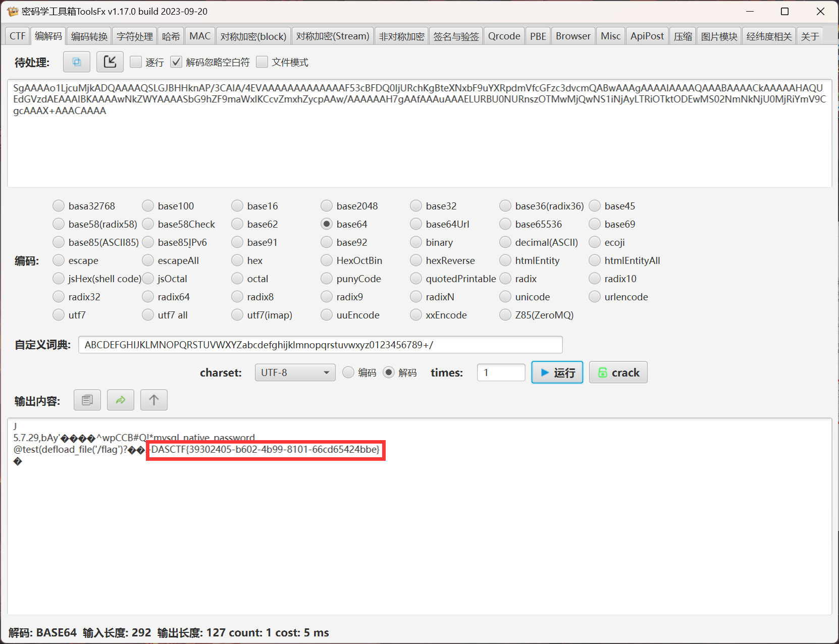The image size is (839, 644).
Task: Choose uuEncode radio button
Action: [327, 315]
